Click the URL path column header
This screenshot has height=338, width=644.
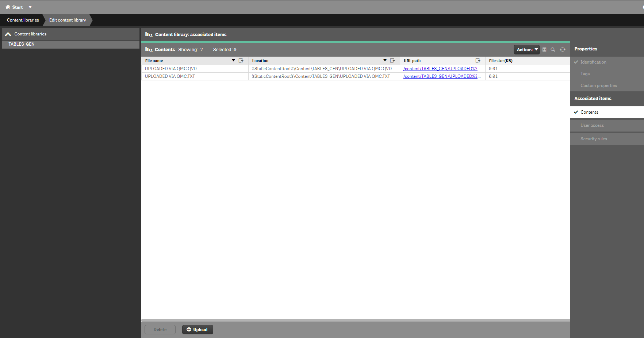(412, 61)
